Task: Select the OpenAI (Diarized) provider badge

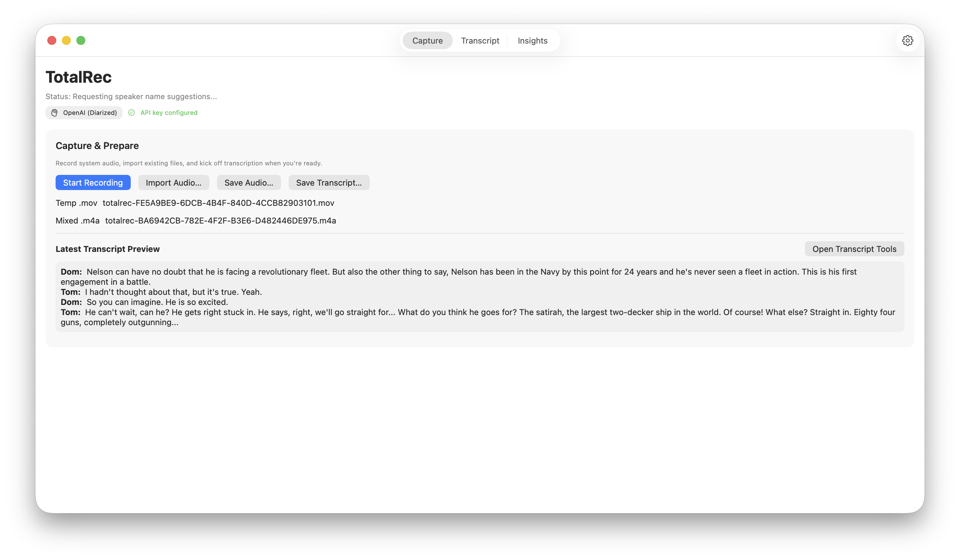Action: tap(84, 113)
